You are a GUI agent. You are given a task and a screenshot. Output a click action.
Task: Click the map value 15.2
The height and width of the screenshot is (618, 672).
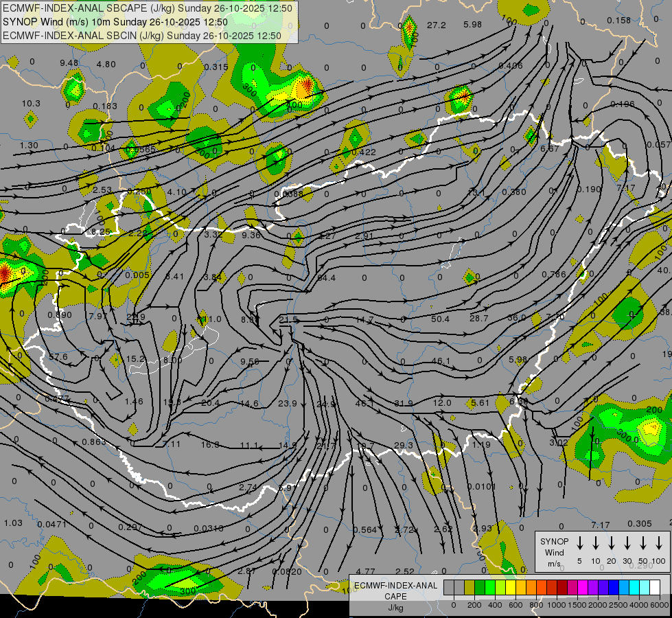[x=135, y=358]
